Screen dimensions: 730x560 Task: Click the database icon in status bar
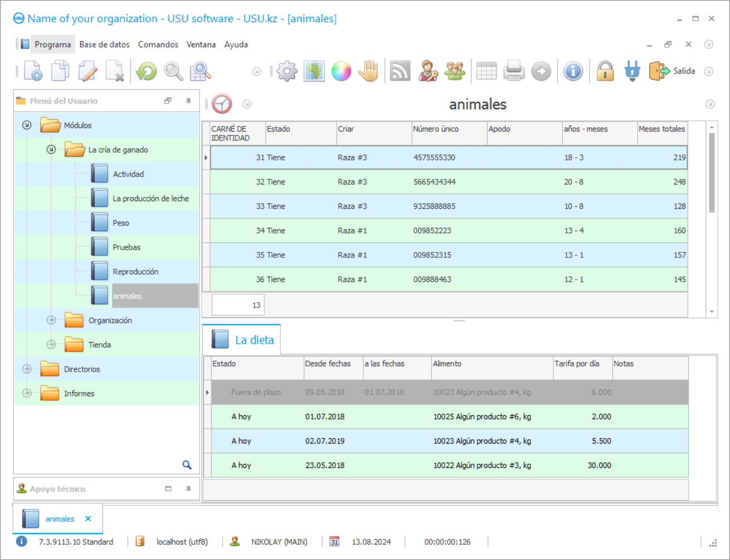[x=140, y=541]
